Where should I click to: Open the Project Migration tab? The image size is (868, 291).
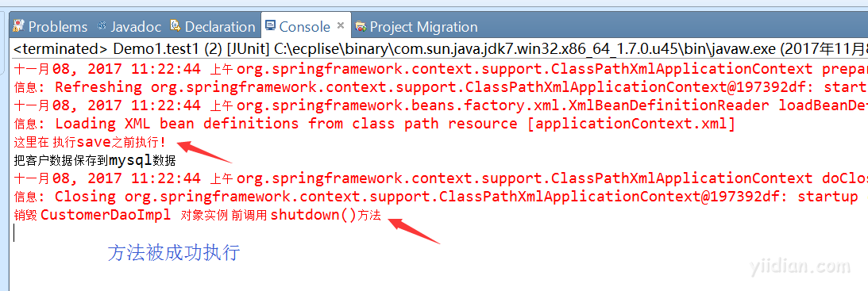pos(416,26)
